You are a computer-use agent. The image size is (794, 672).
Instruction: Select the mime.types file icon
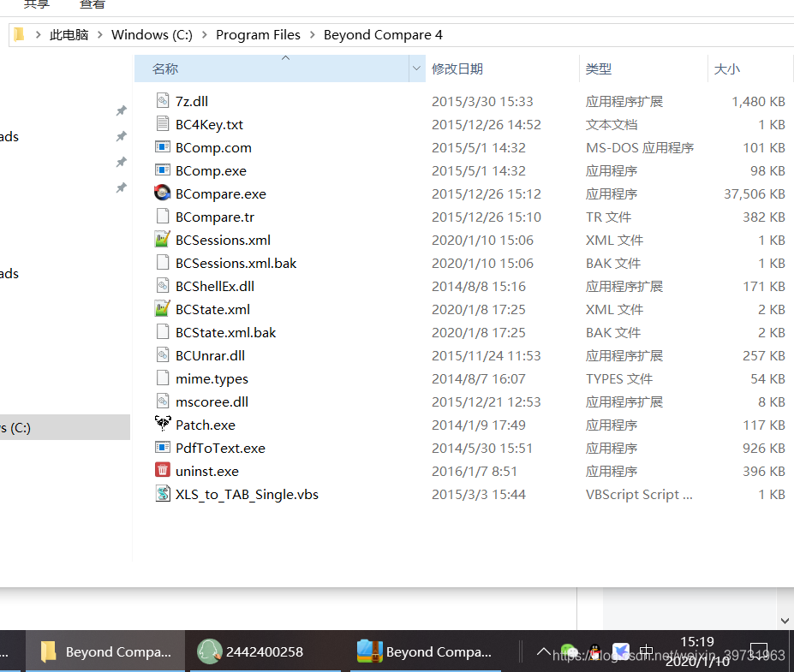[163, 378]
